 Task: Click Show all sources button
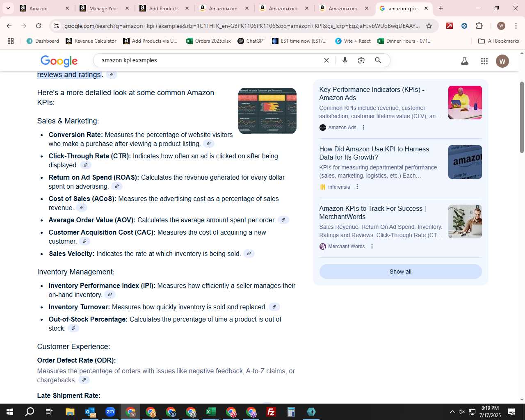click(x=400, y=272)
